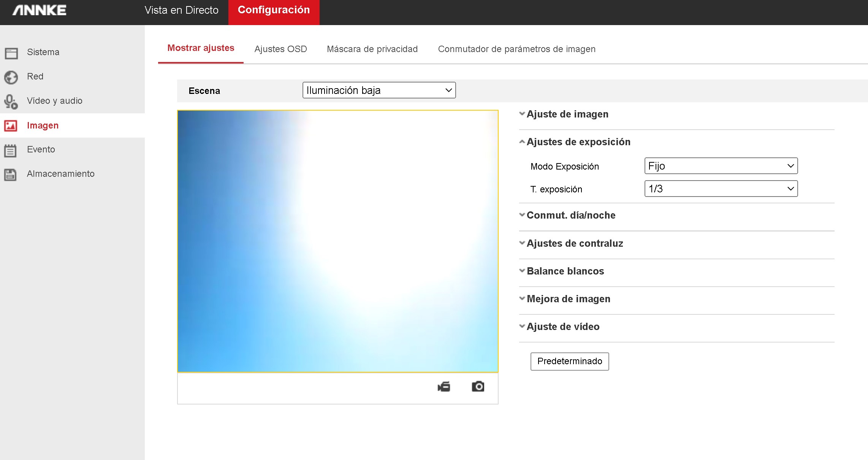Expand the Balance blancos section
Viewport: 868px width, 460px height.
click(x=565, y=271)
